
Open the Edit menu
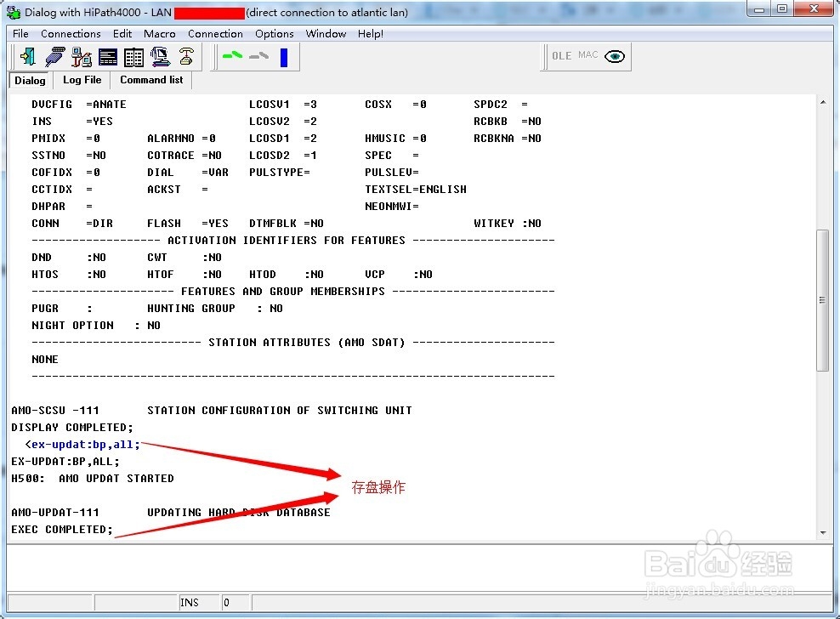[x=122, y=34]
